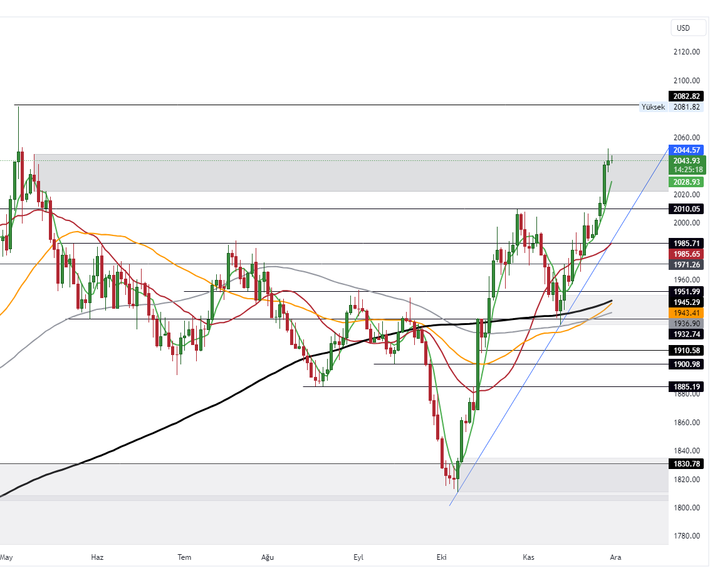
Task: Click the black 1945.29 moving average label
Action: coord(686,302)
